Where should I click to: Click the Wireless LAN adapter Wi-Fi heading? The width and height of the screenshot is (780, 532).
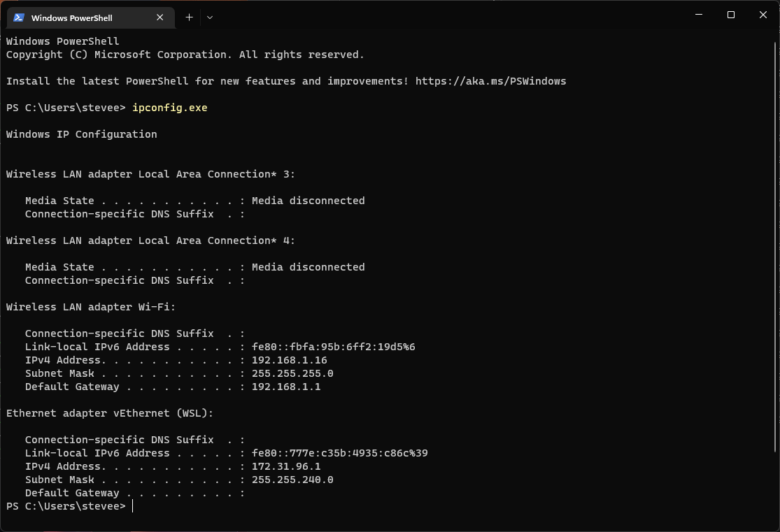pyautogui.click(x=90, y=307)
